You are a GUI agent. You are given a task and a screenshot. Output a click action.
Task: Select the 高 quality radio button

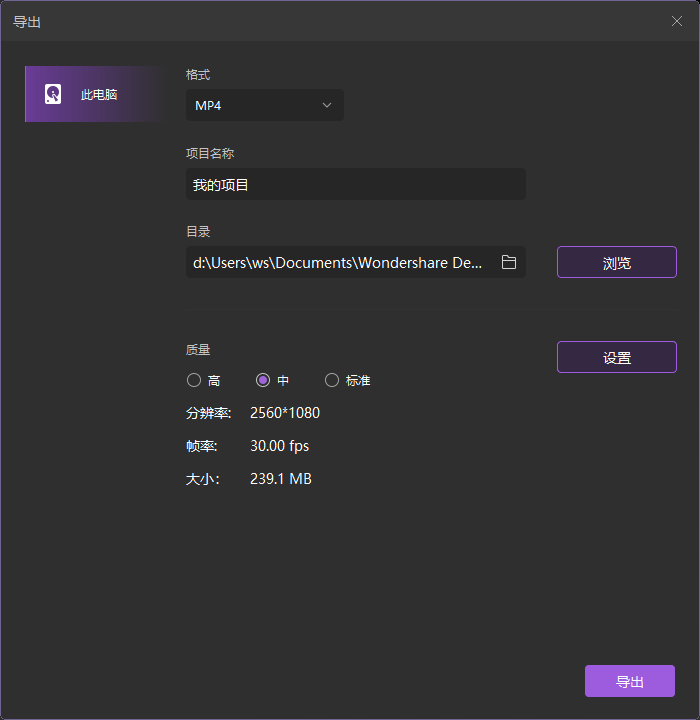point(194,380)
